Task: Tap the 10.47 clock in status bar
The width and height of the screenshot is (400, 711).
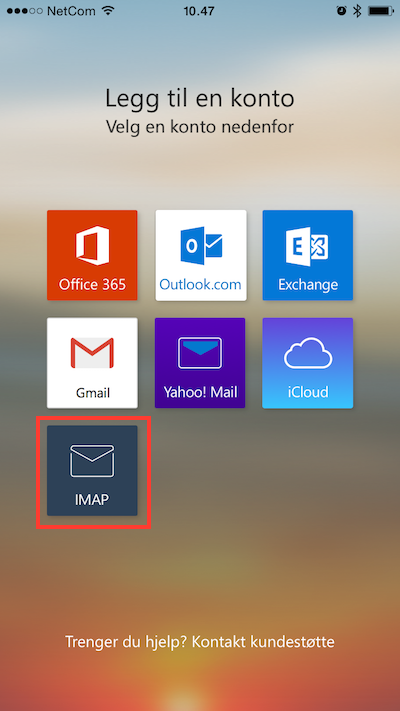Action: click(199, 11)
